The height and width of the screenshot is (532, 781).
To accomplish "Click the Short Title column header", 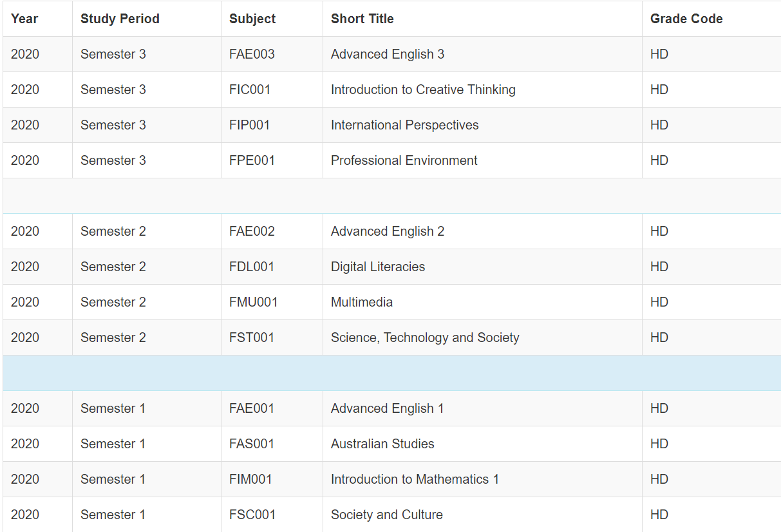I will click(362, 19).
